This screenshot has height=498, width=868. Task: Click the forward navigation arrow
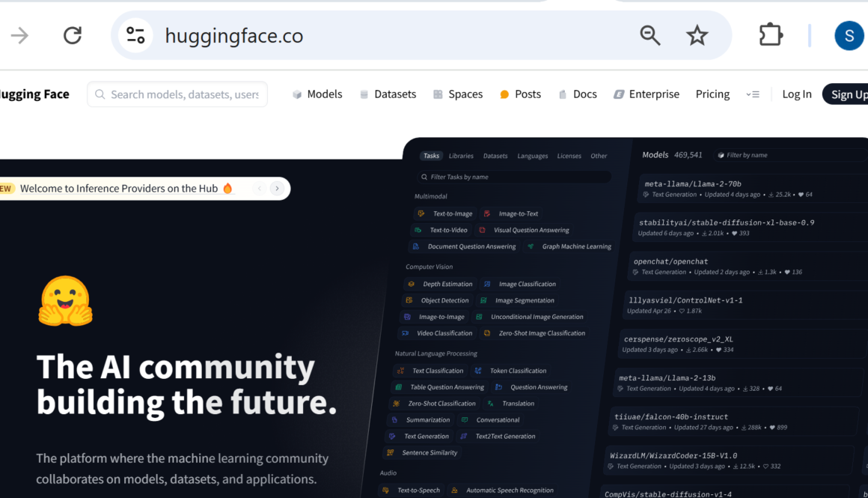pos(19,34)
